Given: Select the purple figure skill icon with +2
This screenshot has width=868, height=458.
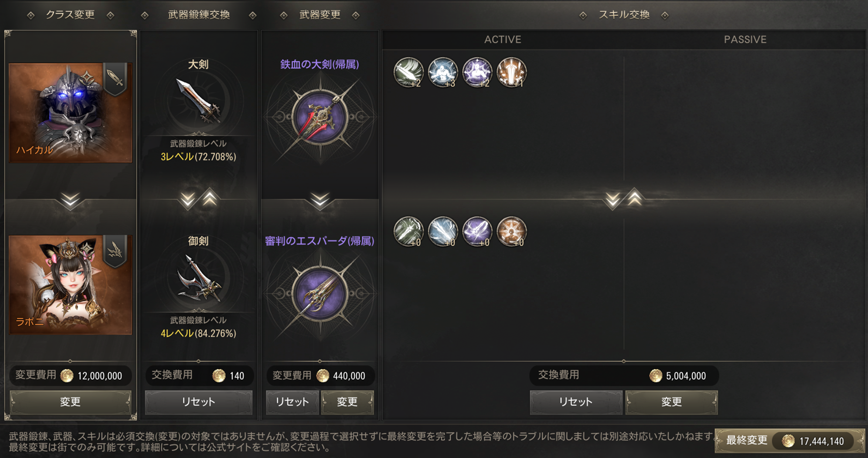Looking at the screenshot, I should click(x=477, y=72).
